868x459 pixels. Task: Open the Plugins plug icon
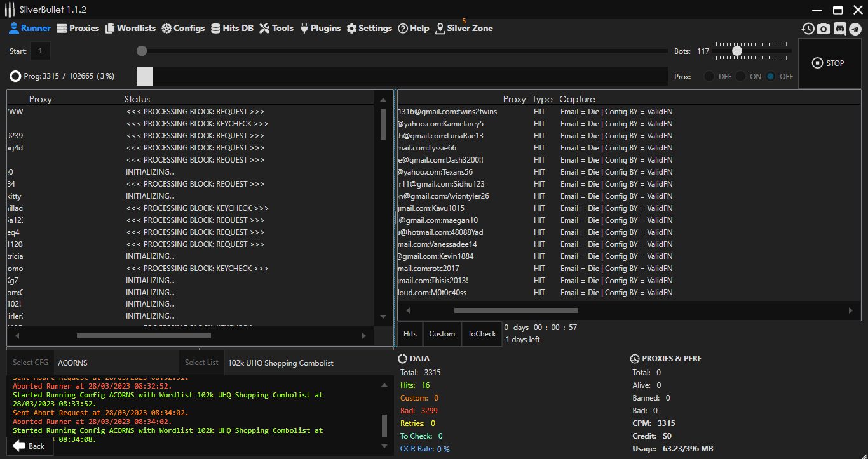(304, 29)
